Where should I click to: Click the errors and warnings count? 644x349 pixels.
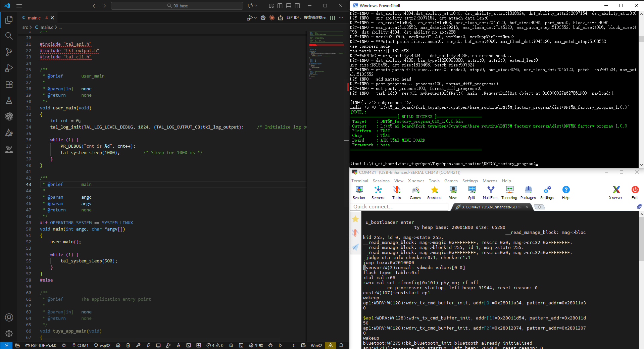click(215, 345)
